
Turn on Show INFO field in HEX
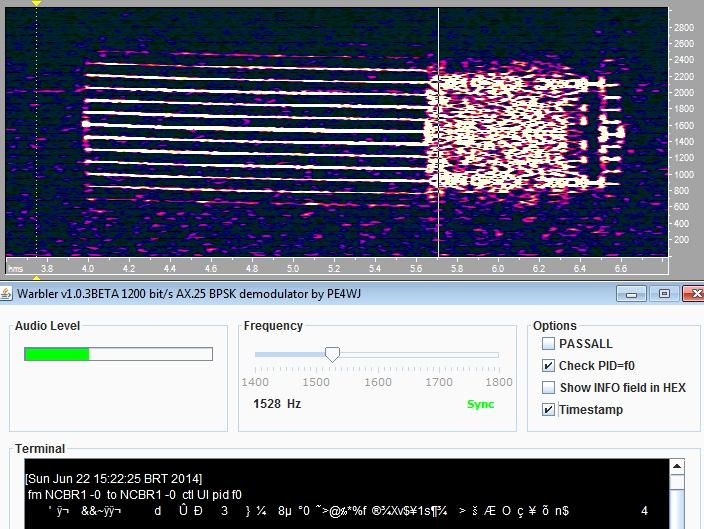click(x=548, y=388)
